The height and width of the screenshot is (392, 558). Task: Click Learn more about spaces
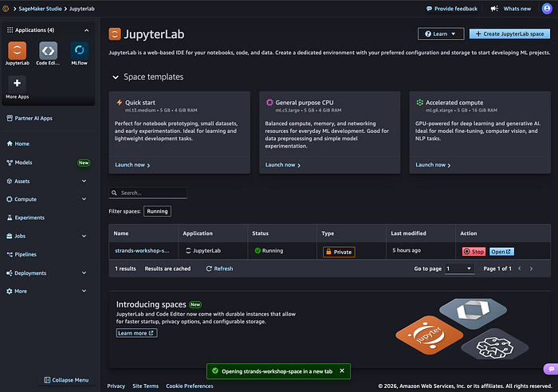click(x=136, y=333)
